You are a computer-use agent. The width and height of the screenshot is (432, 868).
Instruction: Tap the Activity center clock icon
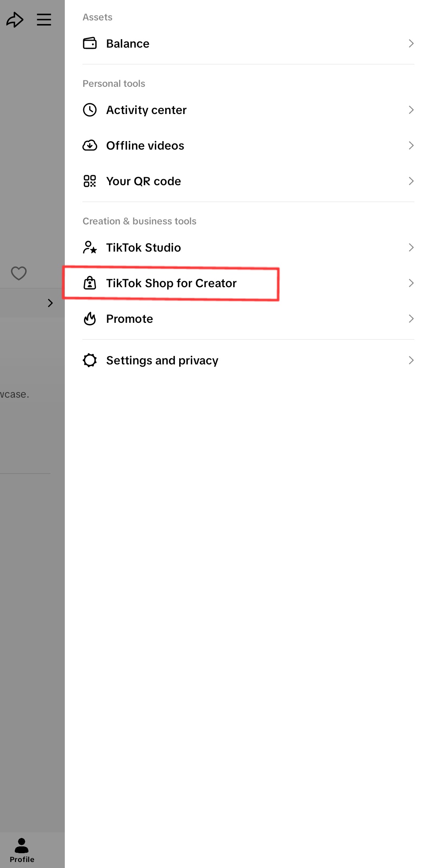pos(90,110)
